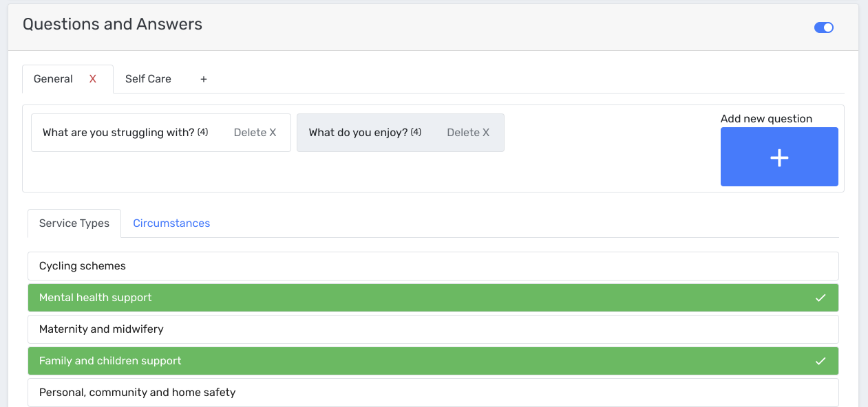
Task: Click the checkmark on Family and children support
Action: [x=820, y=361]
